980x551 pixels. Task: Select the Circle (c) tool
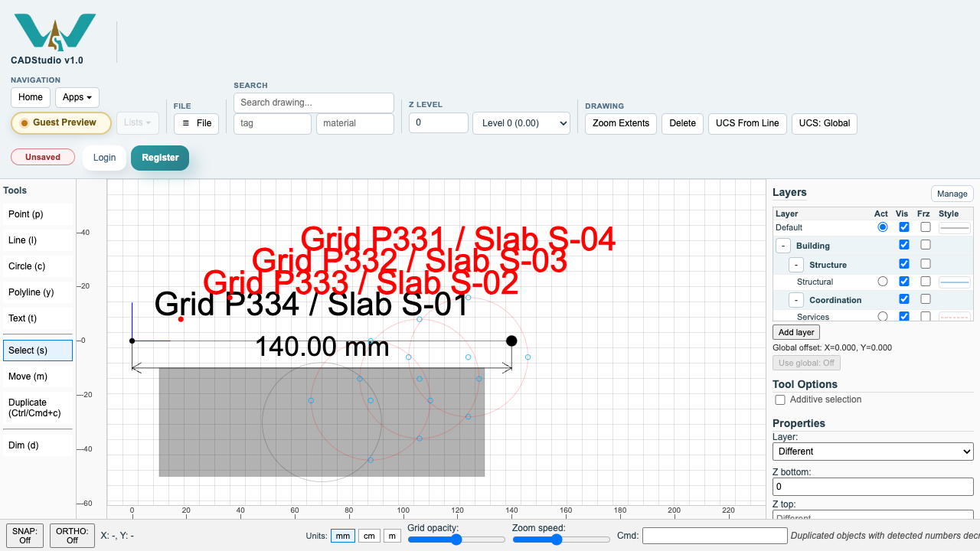click(38, 266)
